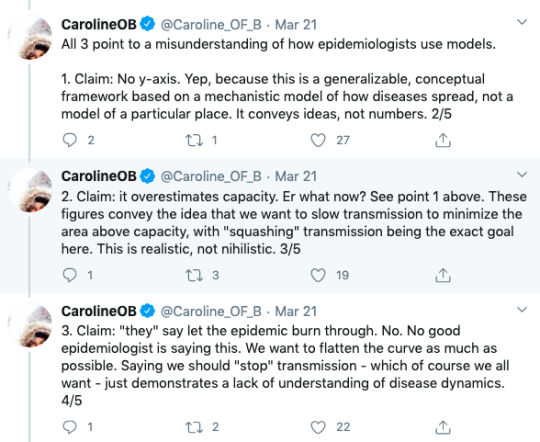The width and height of the screenshot is (540, 442).
Task: Open Mar 21 timestamp on the 4/5 tweet
Action: click(296, 311)
